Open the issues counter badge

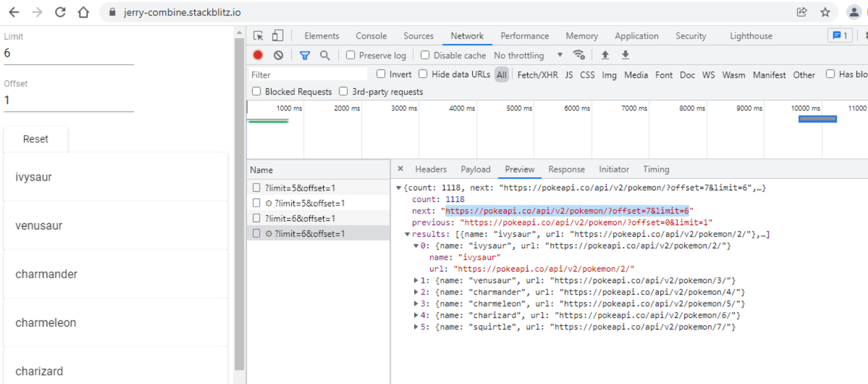coord(840,35)
